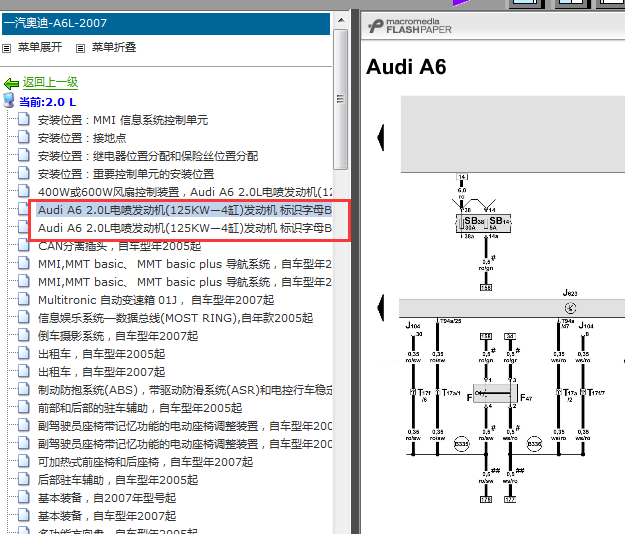
Task: Open 安装位置：继电器位置分配和保险丝位置分配
Action: pos(148,156)
